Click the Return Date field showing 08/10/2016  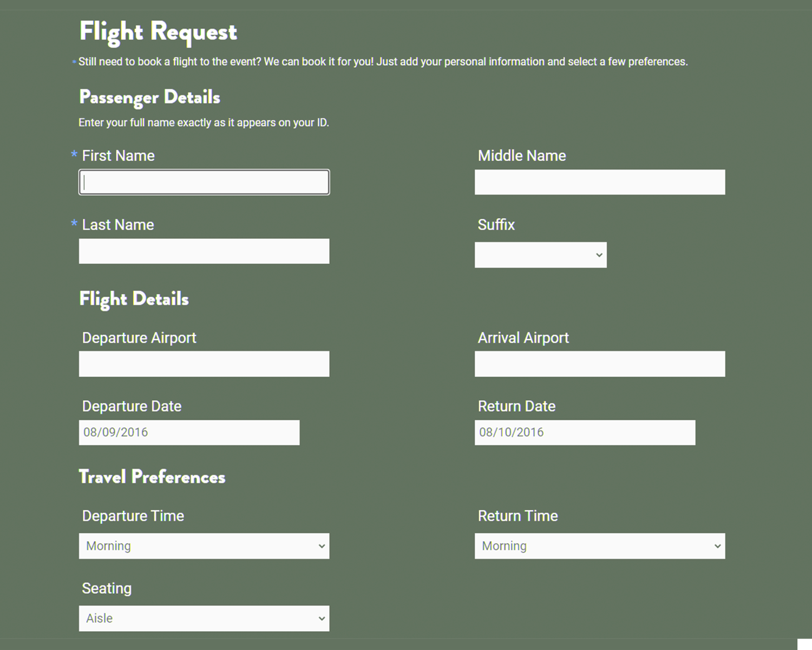point(585,433)
